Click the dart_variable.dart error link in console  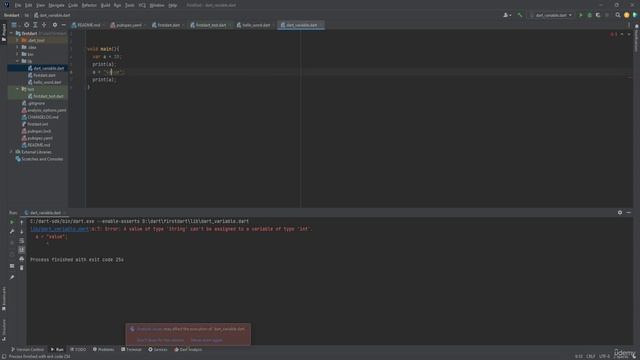(x=60, y=229)
